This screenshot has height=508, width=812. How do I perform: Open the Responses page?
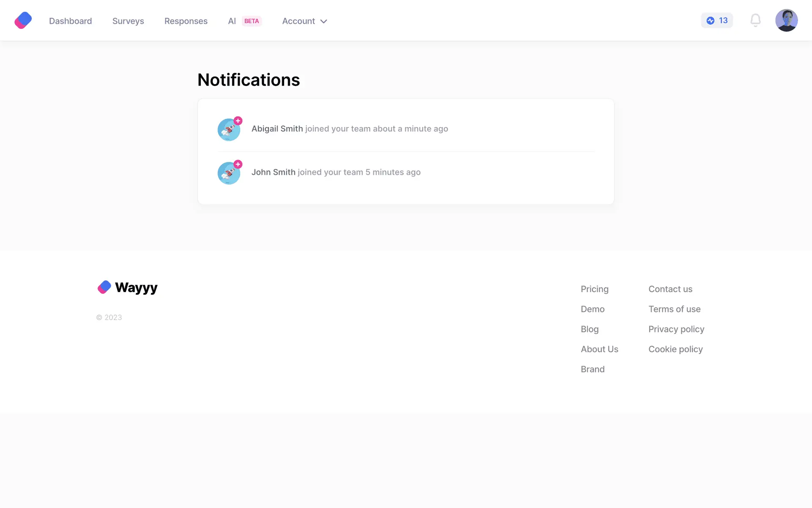pos(186,21)
